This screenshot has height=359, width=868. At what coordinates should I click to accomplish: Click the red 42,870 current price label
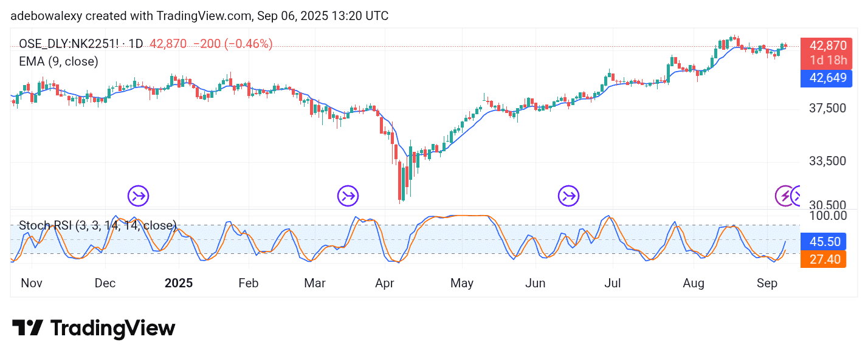coord(827,46)
